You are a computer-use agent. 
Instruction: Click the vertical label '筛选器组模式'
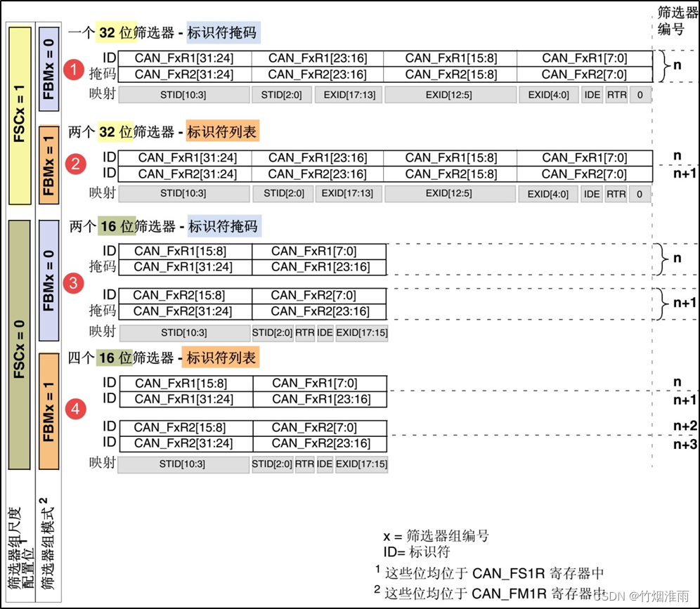click(x=47, y=544)
